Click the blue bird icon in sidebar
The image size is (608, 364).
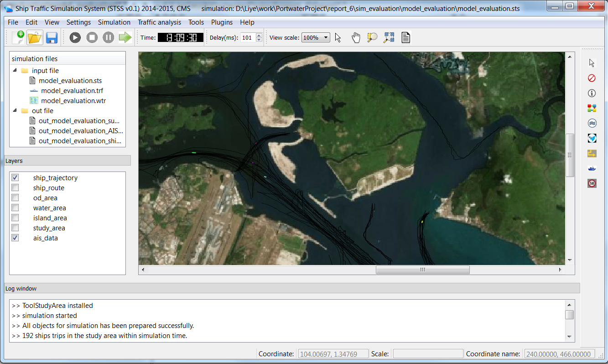pyautogui.click(x=592, y=138)
